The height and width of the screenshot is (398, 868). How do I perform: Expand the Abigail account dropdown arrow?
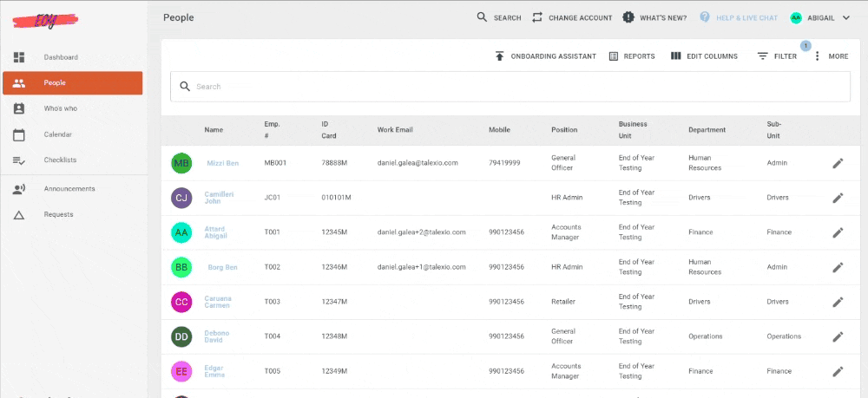coord(846,17)
